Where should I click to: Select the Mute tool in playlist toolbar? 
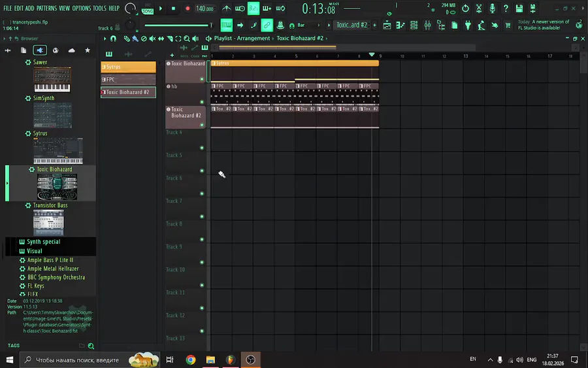pos(152,39)
